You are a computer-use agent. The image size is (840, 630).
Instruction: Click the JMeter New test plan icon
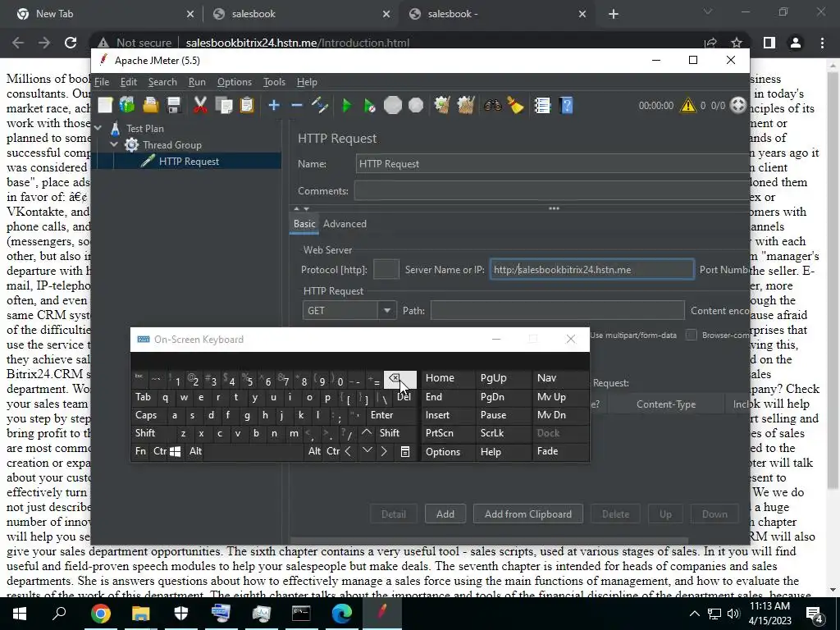pos(105,105)
